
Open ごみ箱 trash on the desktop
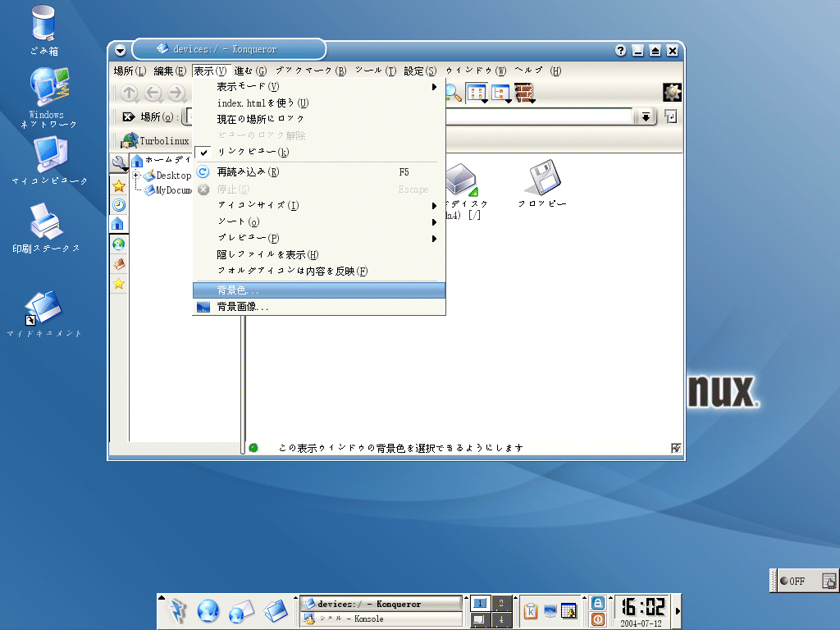[44, 30]
